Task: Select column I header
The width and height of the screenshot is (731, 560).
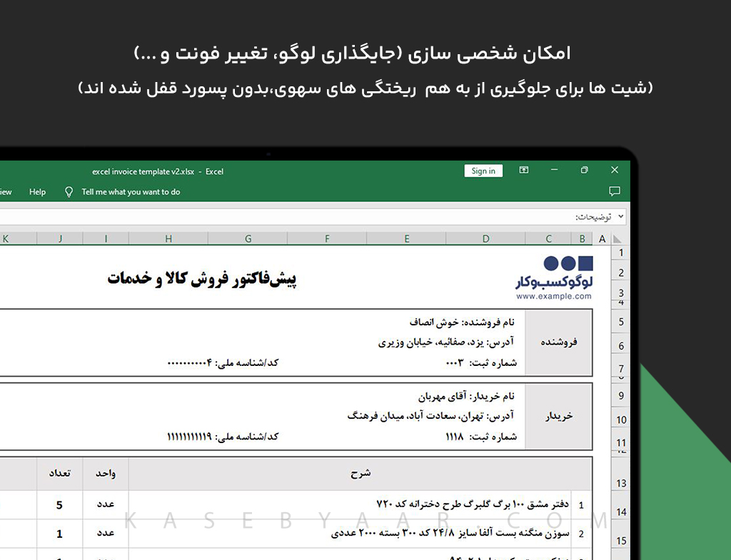Action: [x=106, y=239]
